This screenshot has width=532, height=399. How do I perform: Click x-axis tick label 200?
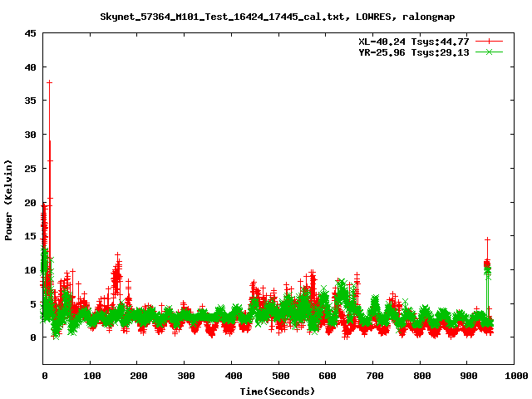tap(139, 376)
